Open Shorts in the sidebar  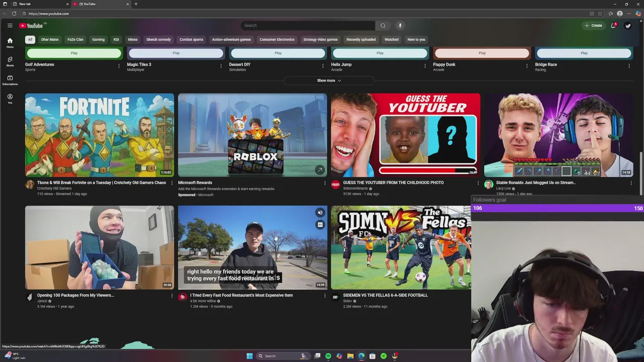10,61
